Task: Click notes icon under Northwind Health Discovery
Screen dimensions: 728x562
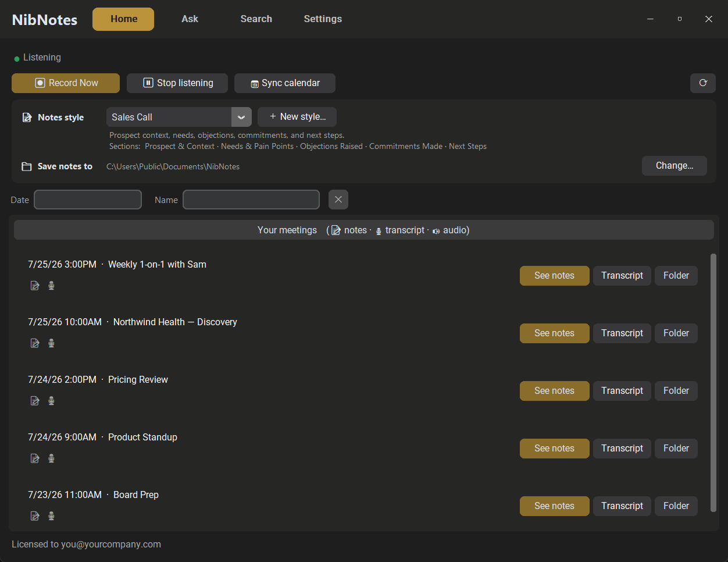Action: pyautogui.click(x=35, y=343)
